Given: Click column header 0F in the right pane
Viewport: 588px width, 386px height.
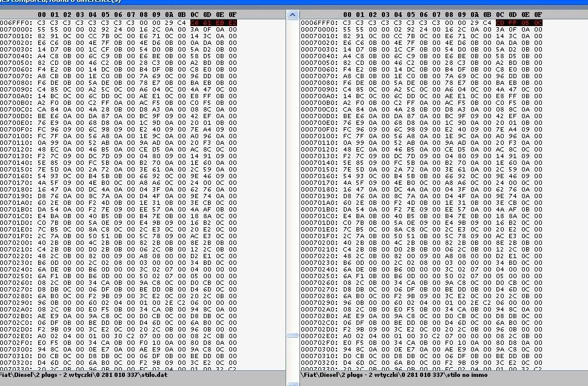Looking at the screenshot, I should click(538, 15).
